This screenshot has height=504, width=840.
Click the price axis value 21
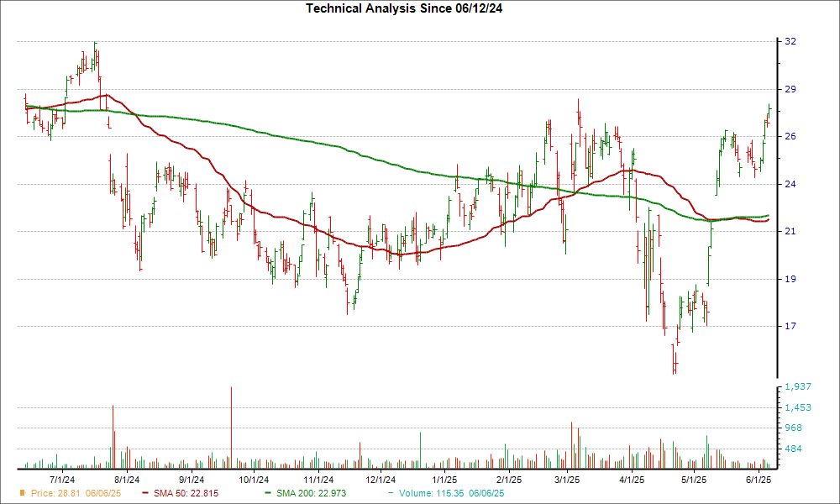coord(790,231)
